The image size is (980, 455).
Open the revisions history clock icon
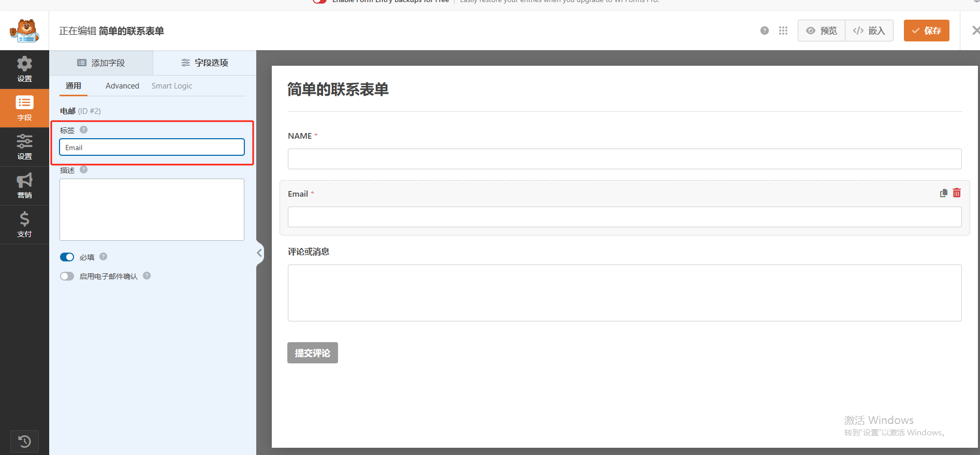(x=24, y=442)
